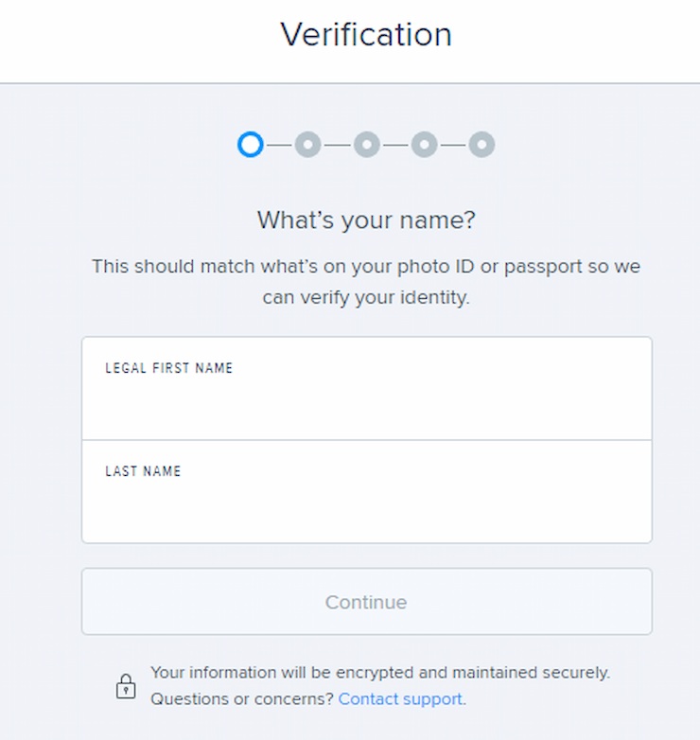Select the fifth and last step dot

point(481,145)
